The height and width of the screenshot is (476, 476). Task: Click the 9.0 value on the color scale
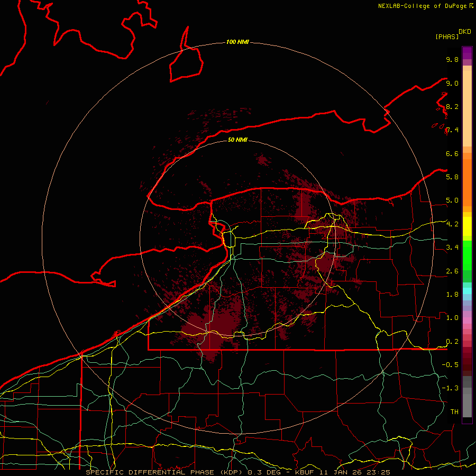tap(452, 83)
